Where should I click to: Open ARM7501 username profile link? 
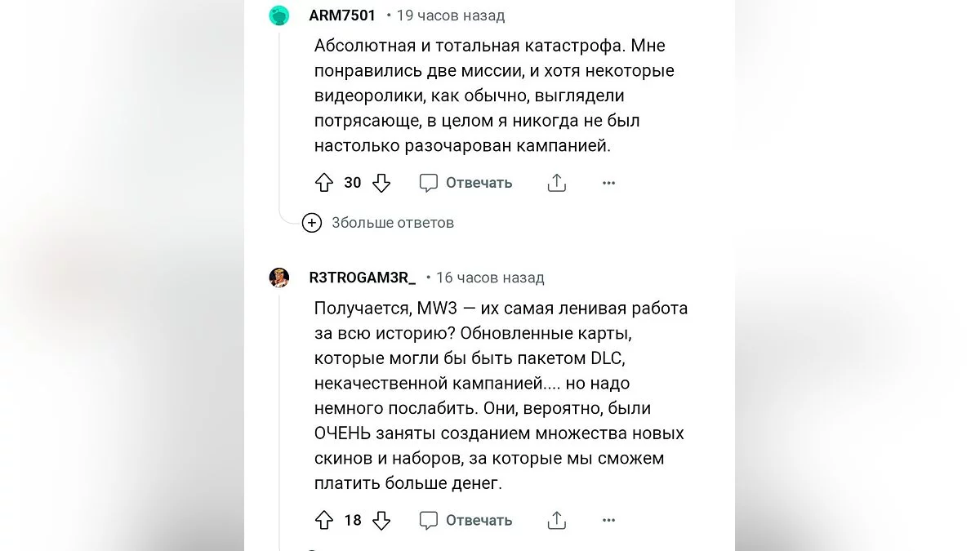coord(342,16)
